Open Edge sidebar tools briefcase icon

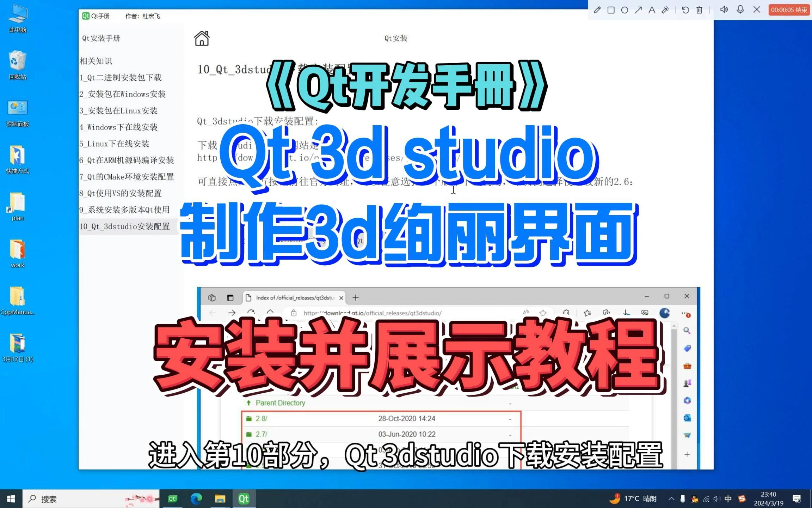[x=687, y=366]
